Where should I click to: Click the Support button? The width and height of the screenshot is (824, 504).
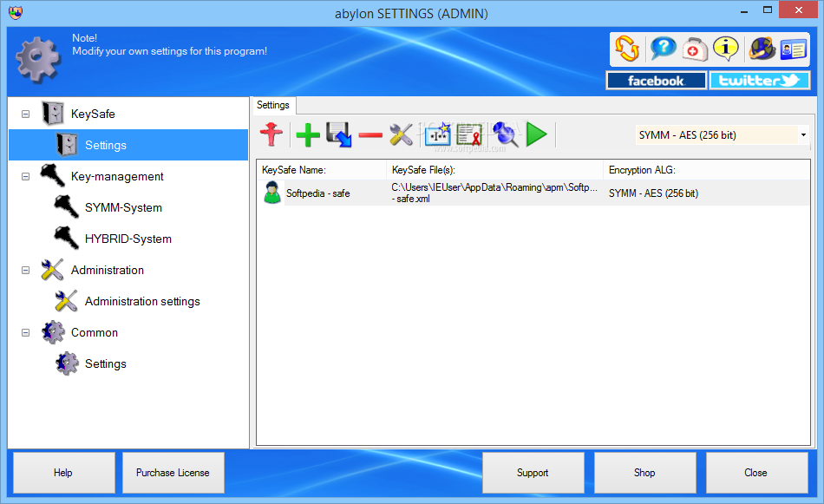[x=533, y=473]
